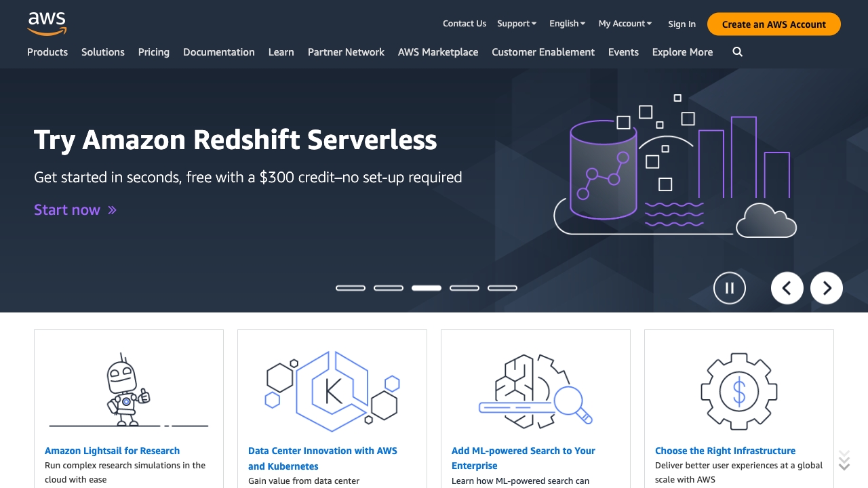This screenshot has height=488, width=868.
Task: Expand the English language dropdown
Action: point(568,24)
